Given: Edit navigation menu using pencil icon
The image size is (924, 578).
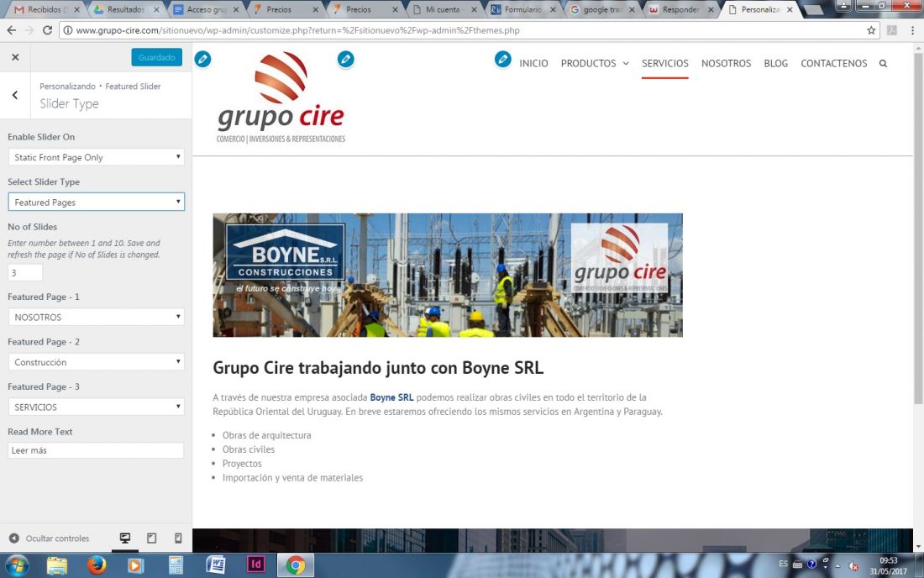Looking at the screenshot, I should [502, 59].
